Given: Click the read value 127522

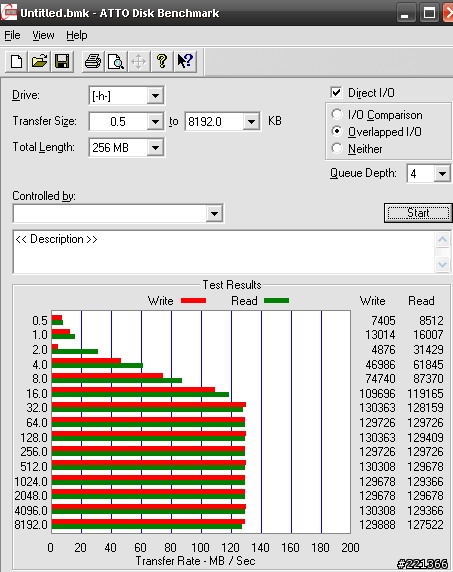Looking at the screenshot, I should [425, 525].
